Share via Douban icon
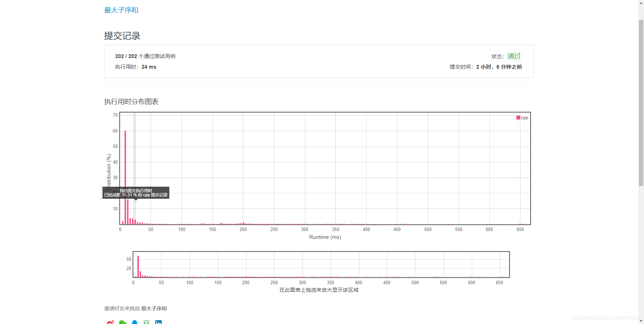Screen dimensions: 644x324 [146, 322]
